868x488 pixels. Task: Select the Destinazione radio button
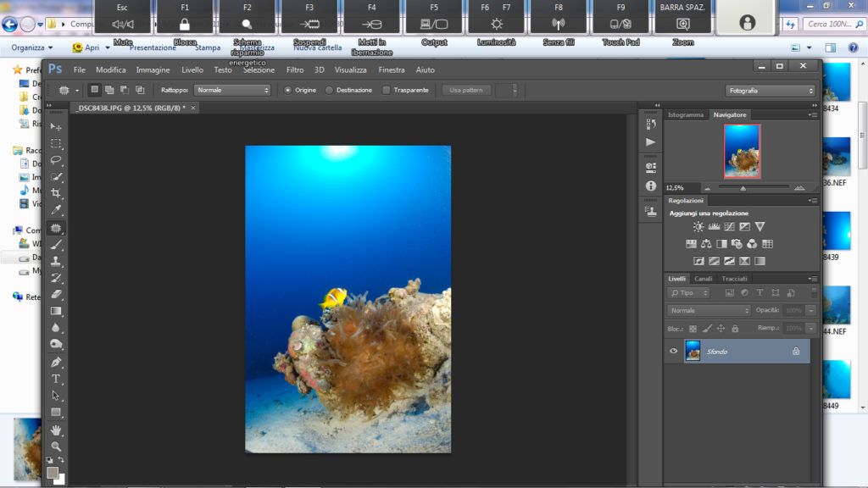pos(329,90)
